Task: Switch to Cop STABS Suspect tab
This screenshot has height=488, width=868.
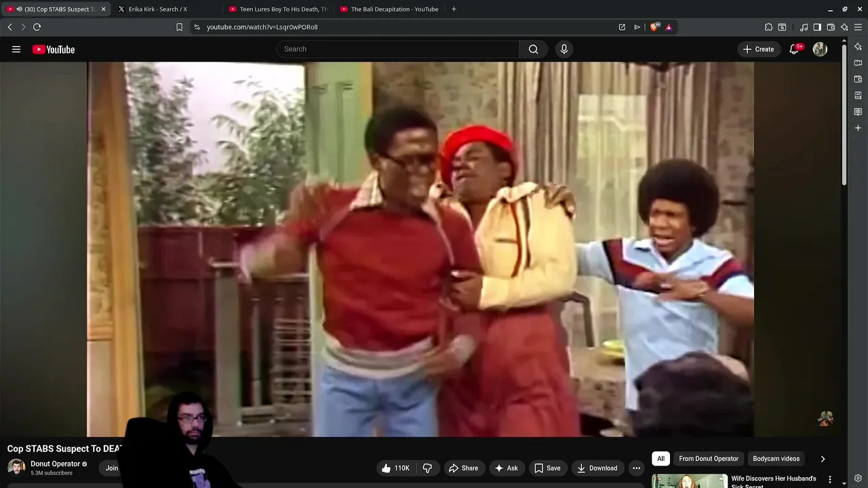Action: coord(54,9)
